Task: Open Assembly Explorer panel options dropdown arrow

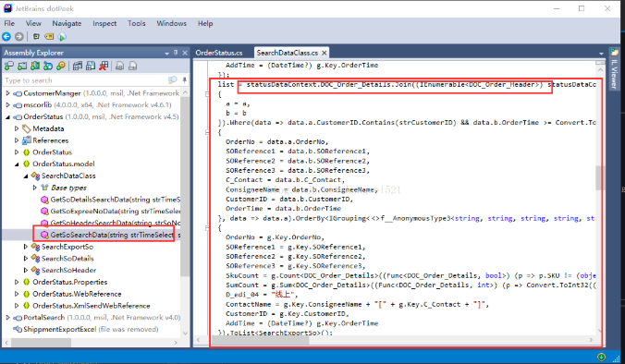Action: click(x=166, y=53)
